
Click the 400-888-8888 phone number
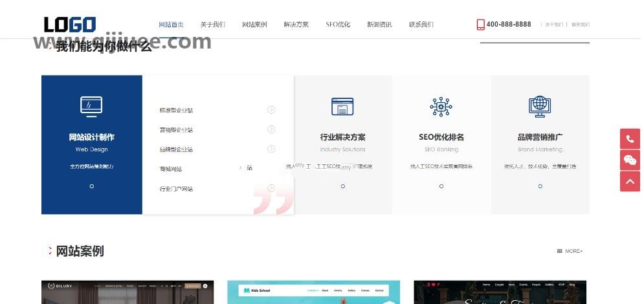(x=509, y=24)
